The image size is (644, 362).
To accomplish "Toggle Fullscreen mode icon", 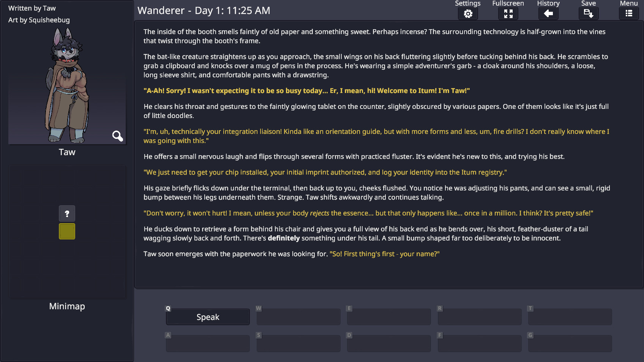I will pyautogui.click(x=508, y=14).
